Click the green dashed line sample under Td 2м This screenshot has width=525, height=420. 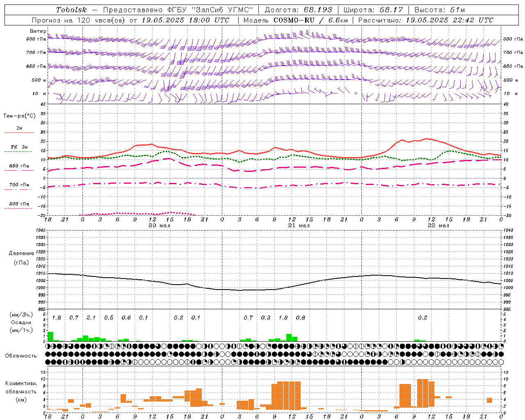(x=18, y=152)
